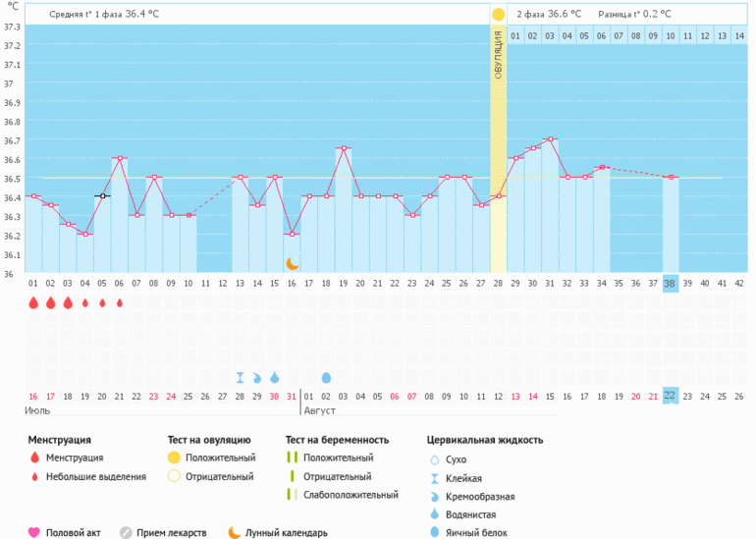This screenshot has height=539, width=756.
Task: Click the egg white fluid icon on day 17
Action: tap(326, 377)
